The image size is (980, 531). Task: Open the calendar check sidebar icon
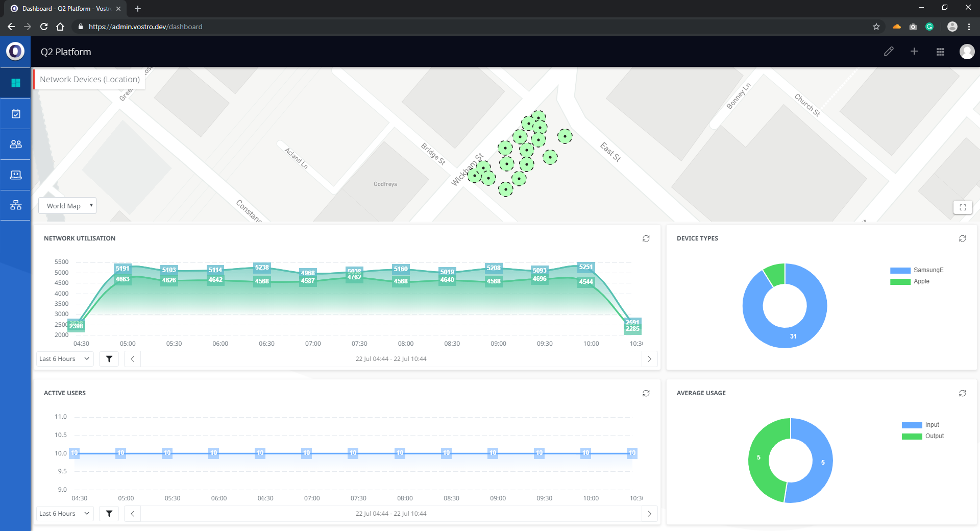coord(16,113)
